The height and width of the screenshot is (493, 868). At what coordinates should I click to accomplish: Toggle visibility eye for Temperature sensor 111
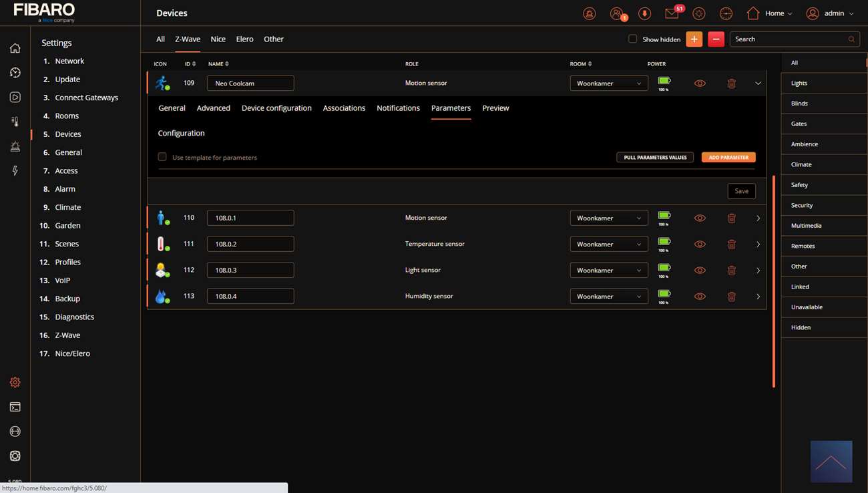(700, 244)
